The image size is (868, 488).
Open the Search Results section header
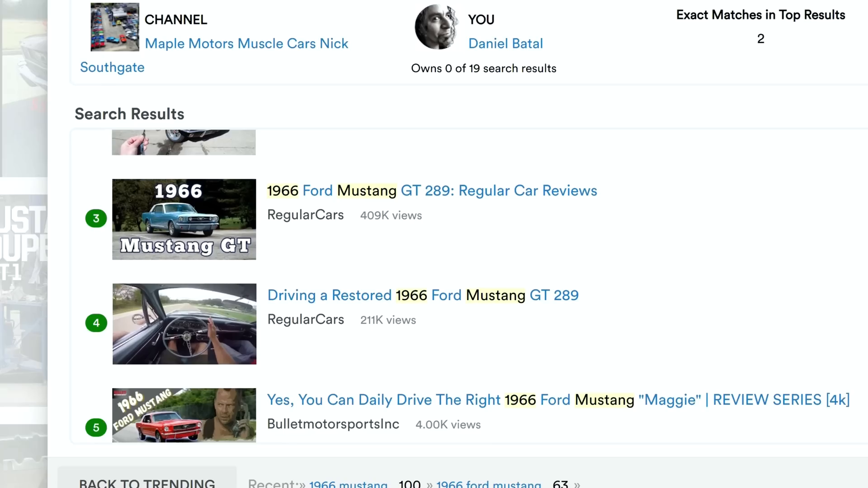click(129, 114)
